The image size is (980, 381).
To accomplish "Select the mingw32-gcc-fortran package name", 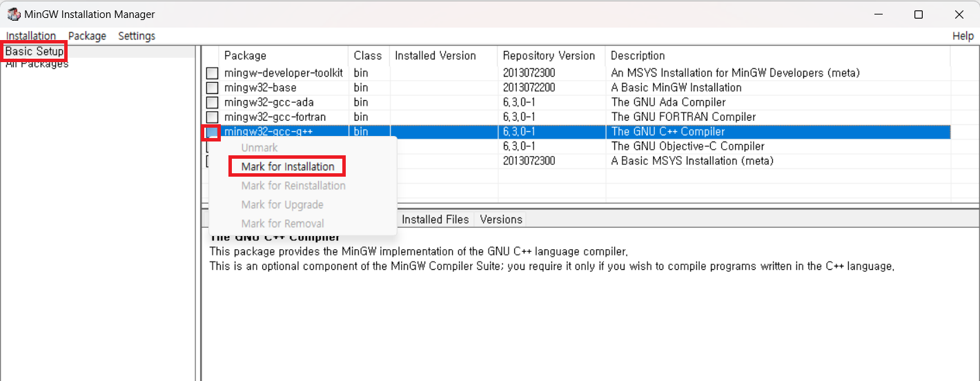I will point(275,117).
